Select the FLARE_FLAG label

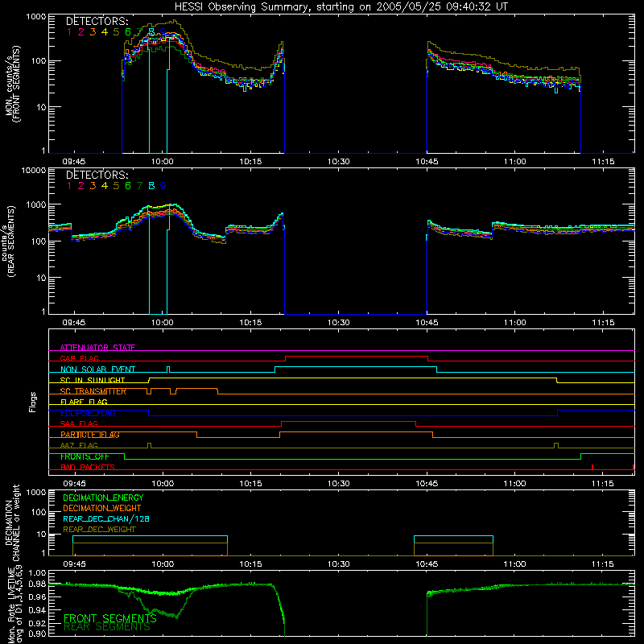84,402
